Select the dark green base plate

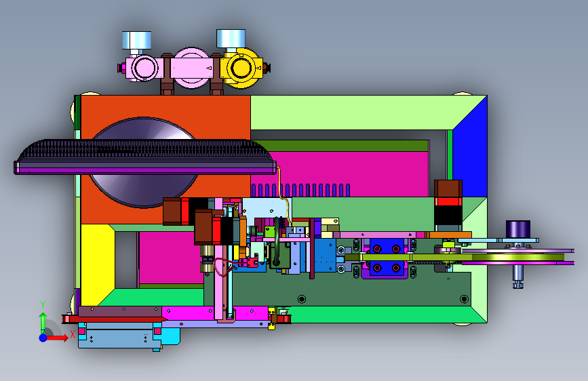click(x=338, y=289)
